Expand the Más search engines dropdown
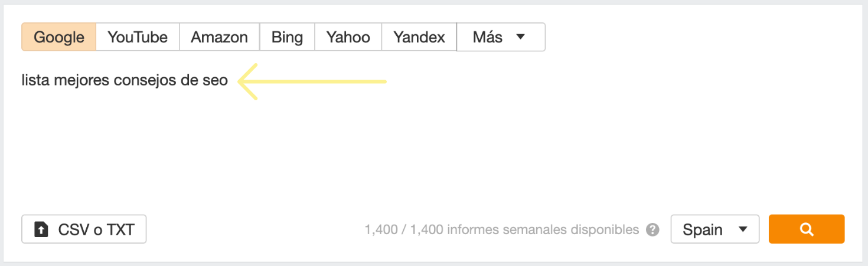 [501, 37]
